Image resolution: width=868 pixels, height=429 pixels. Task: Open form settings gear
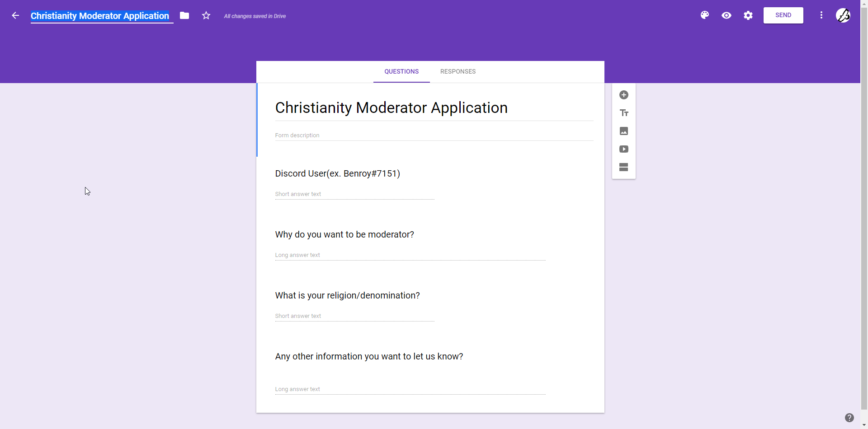748,15
